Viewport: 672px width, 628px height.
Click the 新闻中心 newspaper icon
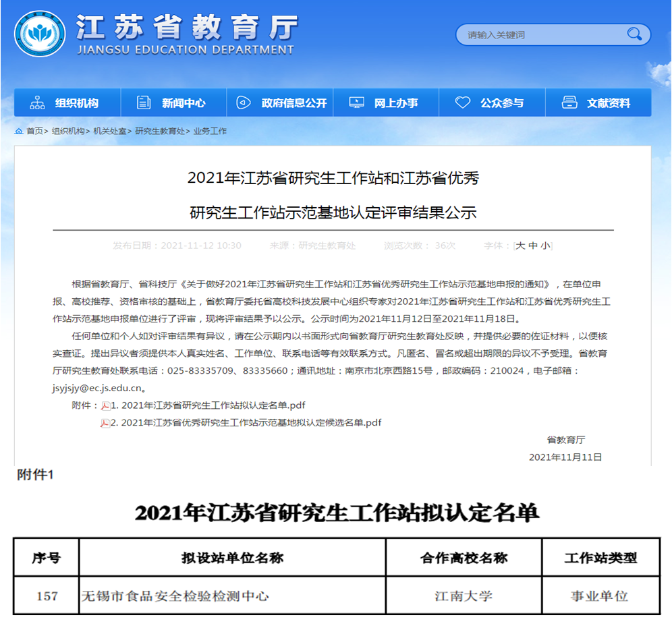[144, 103]
